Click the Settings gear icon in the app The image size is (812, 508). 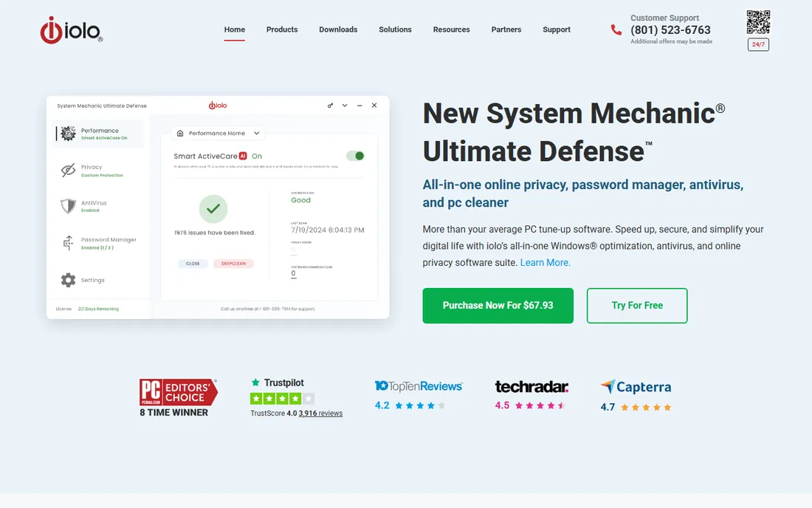point(68,280)
